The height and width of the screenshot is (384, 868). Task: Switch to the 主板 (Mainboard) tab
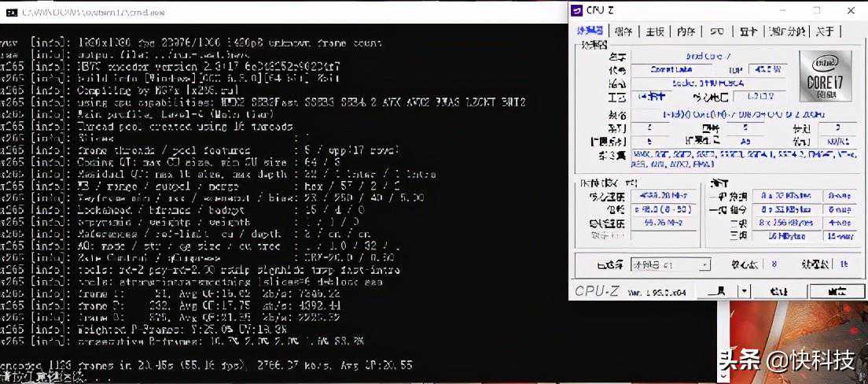coord(655,31)
